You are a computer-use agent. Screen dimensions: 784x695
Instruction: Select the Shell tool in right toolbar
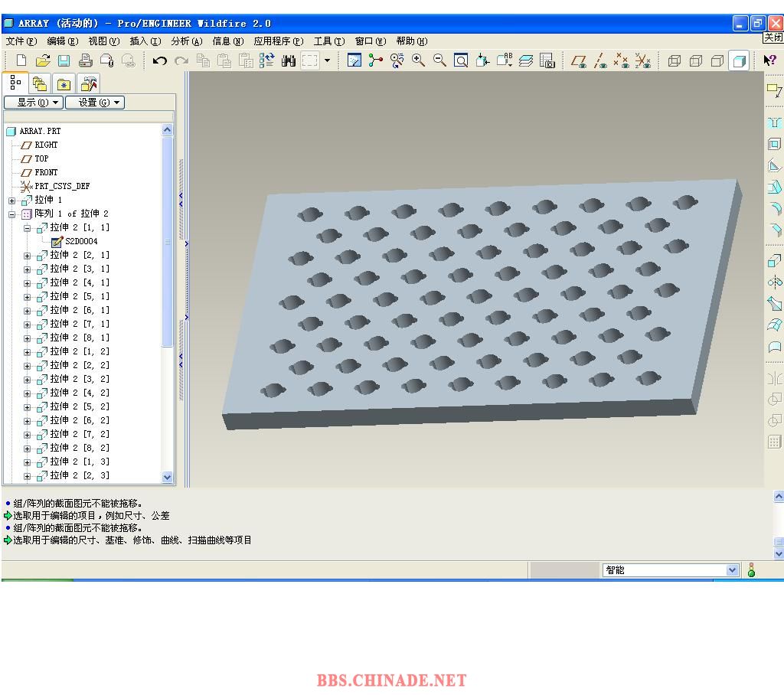[775, 144]
